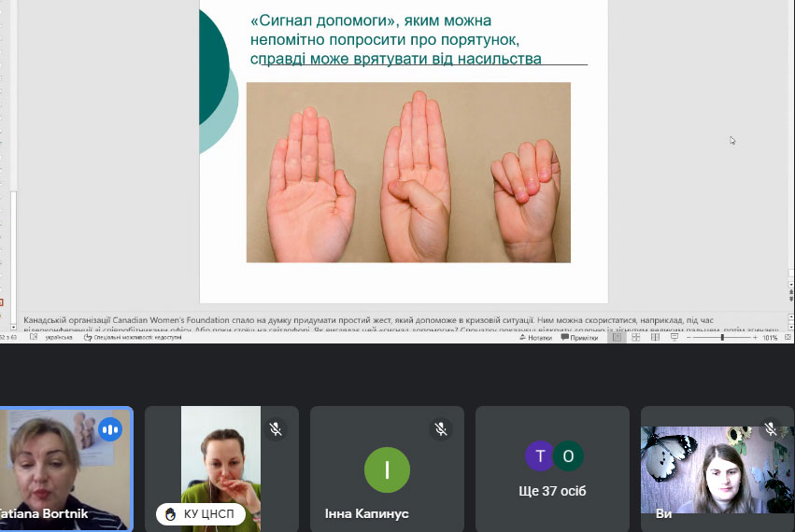This screenshot has height=532, width=795.
Task: Click the slide number indicator in status bar
Action: point(8,338)
